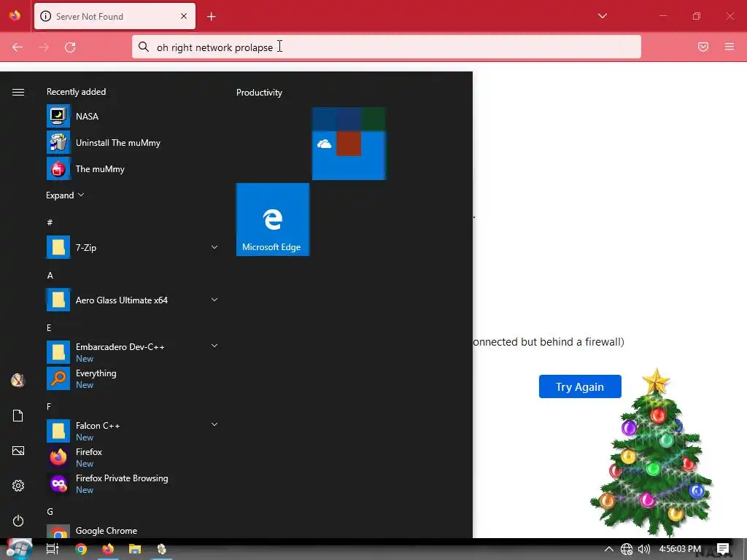The image size is (747, 560).
Task: Open Settings gear in Start sidebar
Action: pyautogui.click(x=18, y=486)
